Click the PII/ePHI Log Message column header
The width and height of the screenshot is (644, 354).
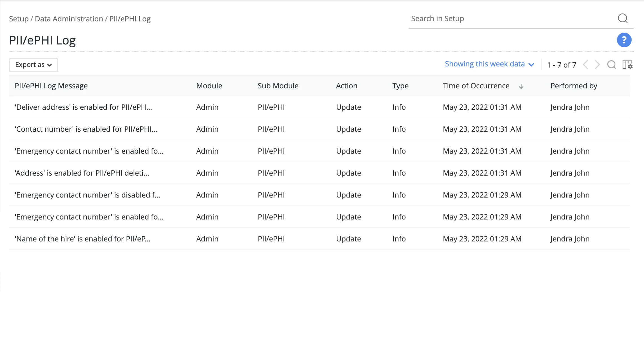51,86
